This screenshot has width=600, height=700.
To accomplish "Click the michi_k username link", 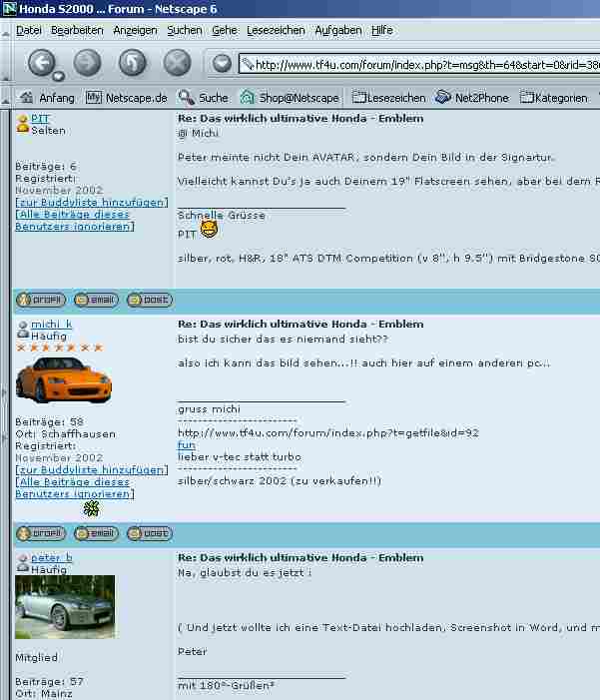I will point(51,325).
